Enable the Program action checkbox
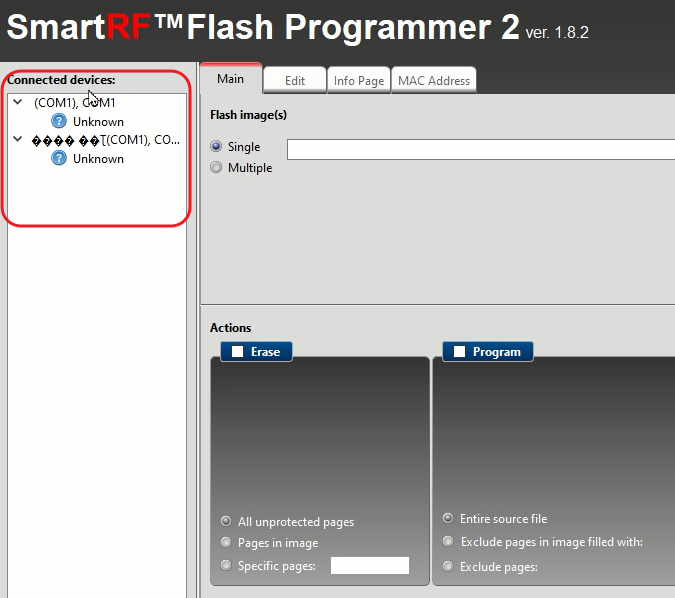The height and width of the screenshot is (598, 675). point(459,352)
